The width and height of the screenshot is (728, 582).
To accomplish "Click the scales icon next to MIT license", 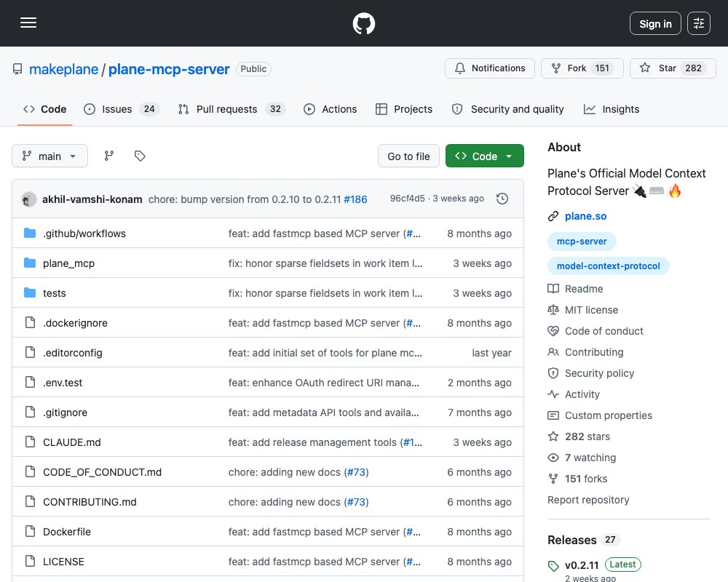I will (x=553, y=310).
